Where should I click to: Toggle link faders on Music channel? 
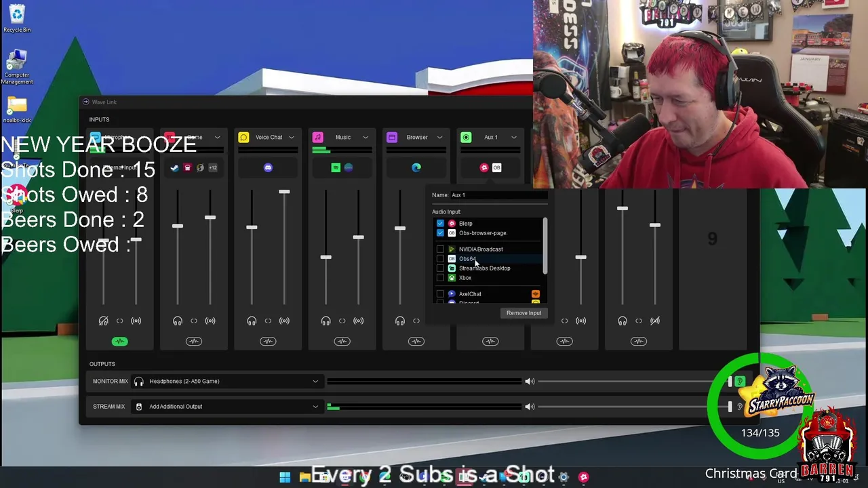(342, 321)
